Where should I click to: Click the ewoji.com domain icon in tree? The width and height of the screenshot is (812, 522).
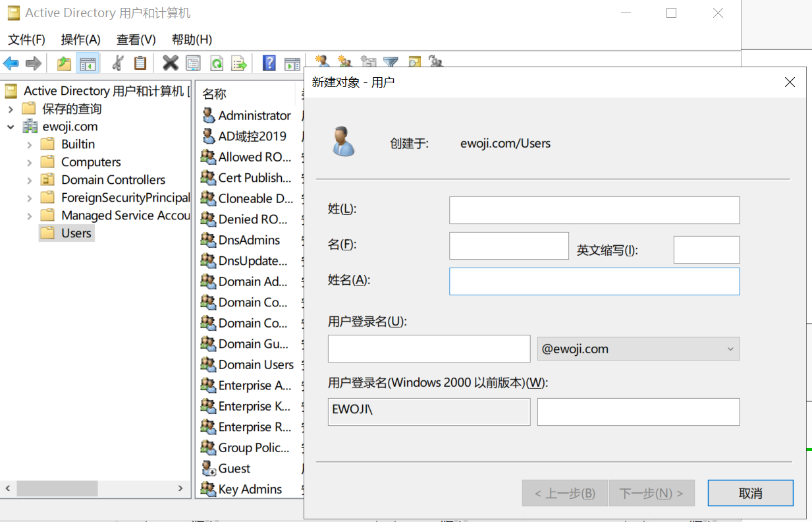point(30,127)
